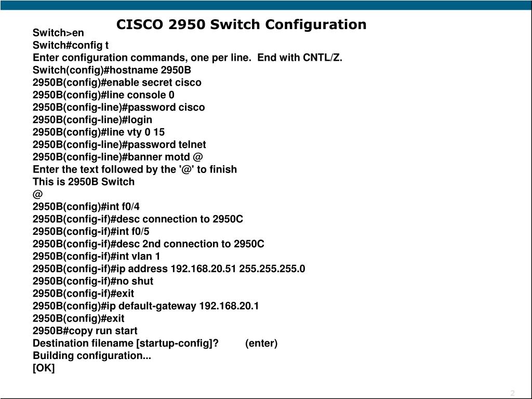Select the 'line vty 0 15' command
Screen dimensions: 532x399
[x=98, y=132]
